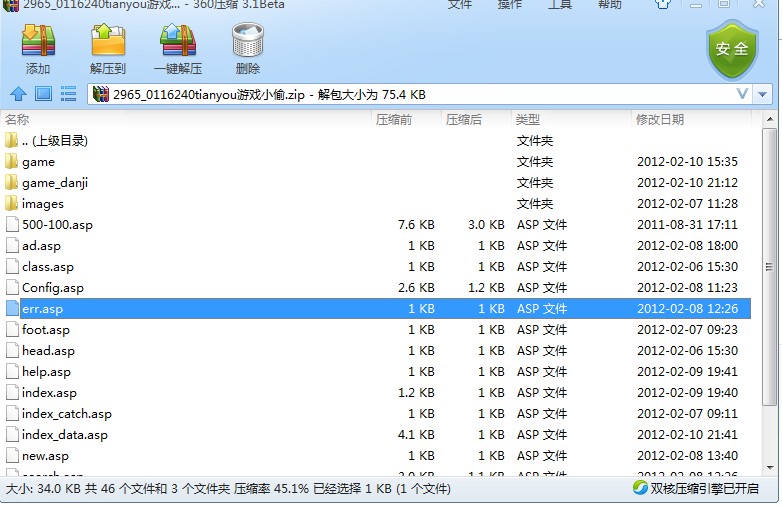Open the 帮助 menu

point(609,4)
